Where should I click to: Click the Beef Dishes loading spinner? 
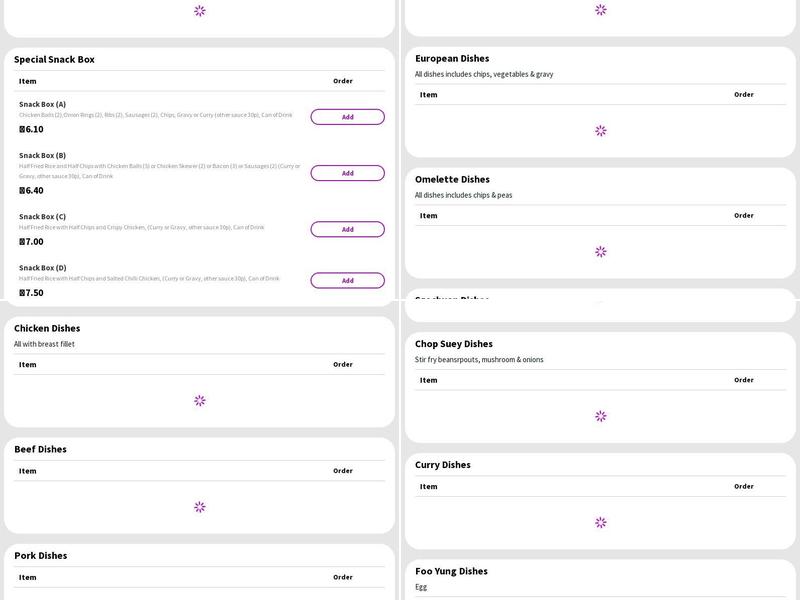click(200, 507)
